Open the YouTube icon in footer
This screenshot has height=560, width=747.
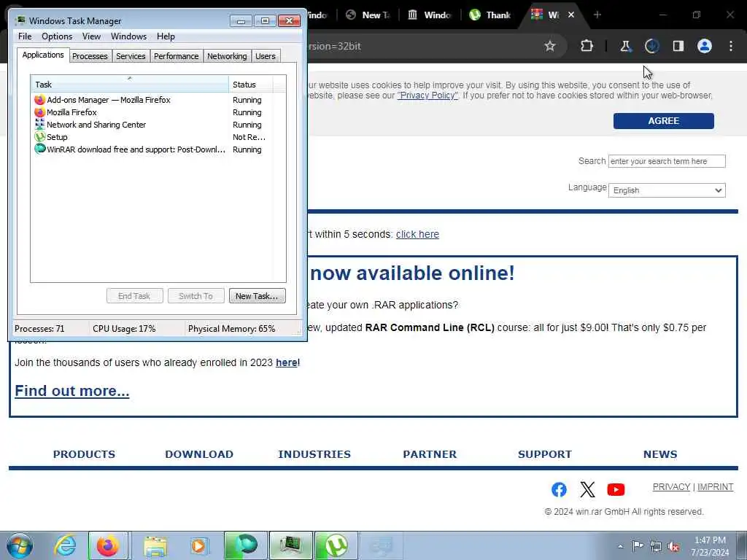point(616,489)
